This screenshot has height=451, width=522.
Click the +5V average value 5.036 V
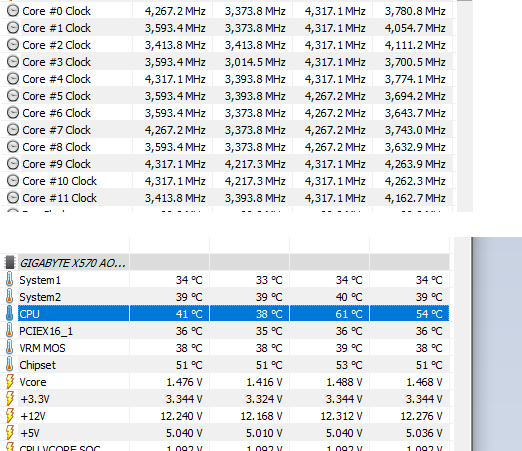click(424, 433)
